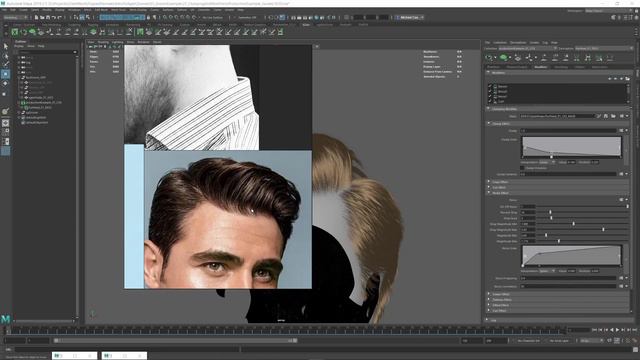The image size is (640, 360).
Task: Jump to start of playback range
Action: point(594,330)
